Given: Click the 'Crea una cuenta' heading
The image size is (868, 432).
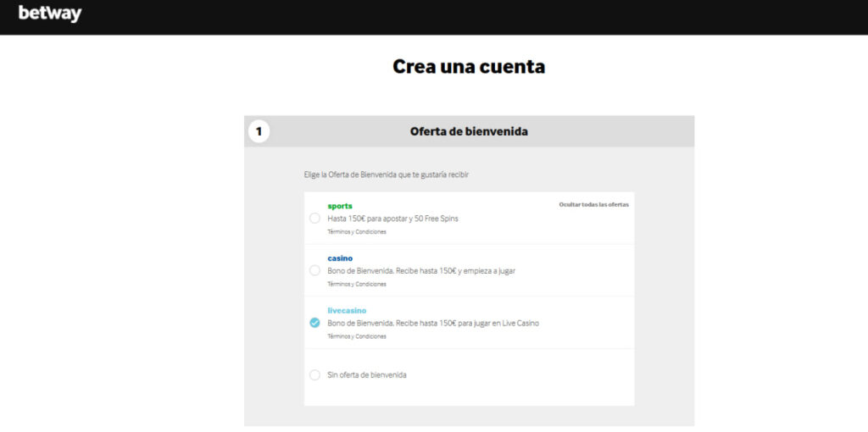Looking at the screenshot, I should coord(469,66).
